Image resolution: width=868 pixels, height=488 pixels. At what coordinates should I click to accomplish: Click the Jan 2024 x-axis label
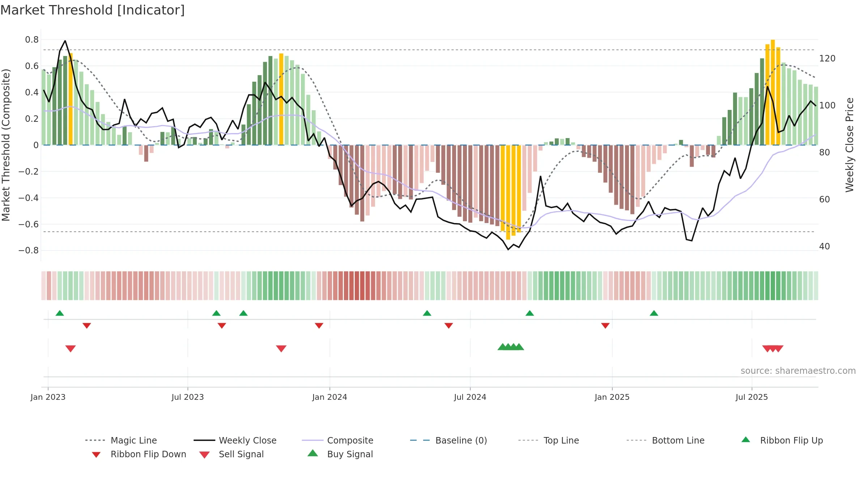(330, 397)
